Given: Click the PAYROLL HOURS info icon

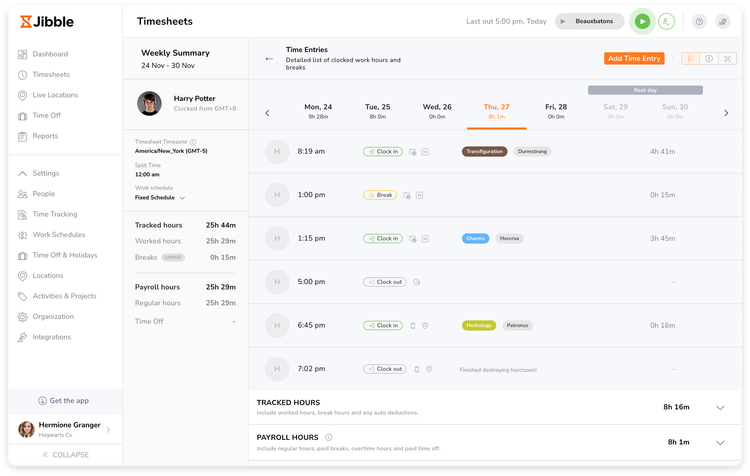Looking at the screenshot, I should [x=329, y=438].
